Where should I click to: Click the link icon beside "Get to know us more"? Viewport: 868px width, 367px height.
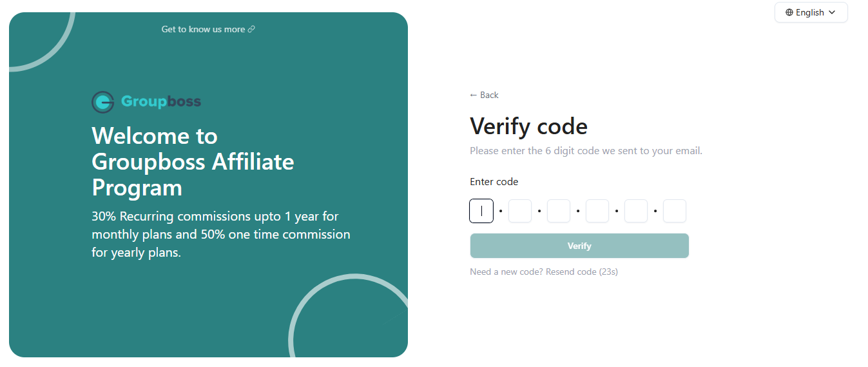[251, 29]
